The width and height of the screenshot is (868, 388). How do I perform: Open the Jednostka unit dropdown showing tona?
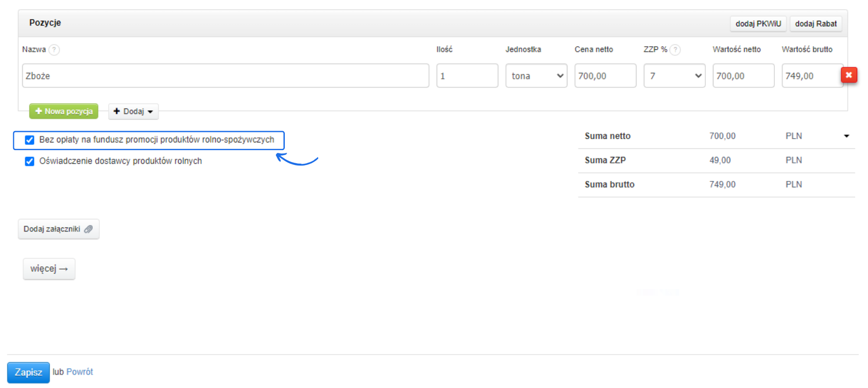[x=536, y=76]
